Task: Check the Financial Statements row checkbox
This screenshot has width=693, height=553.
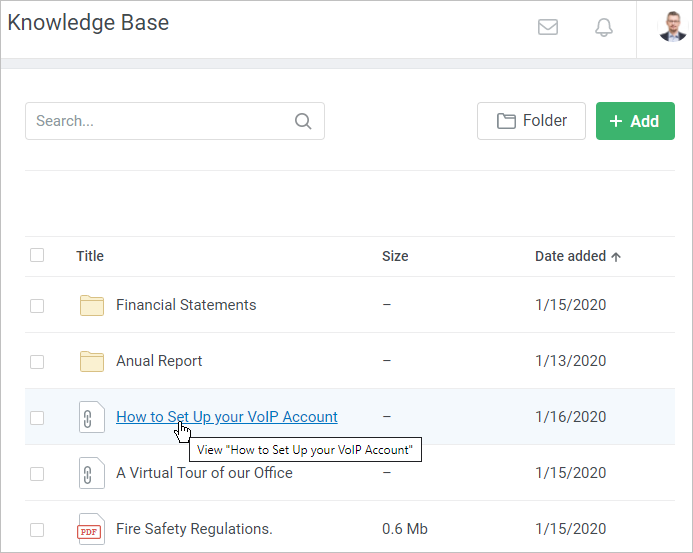Action: point(37,305)
